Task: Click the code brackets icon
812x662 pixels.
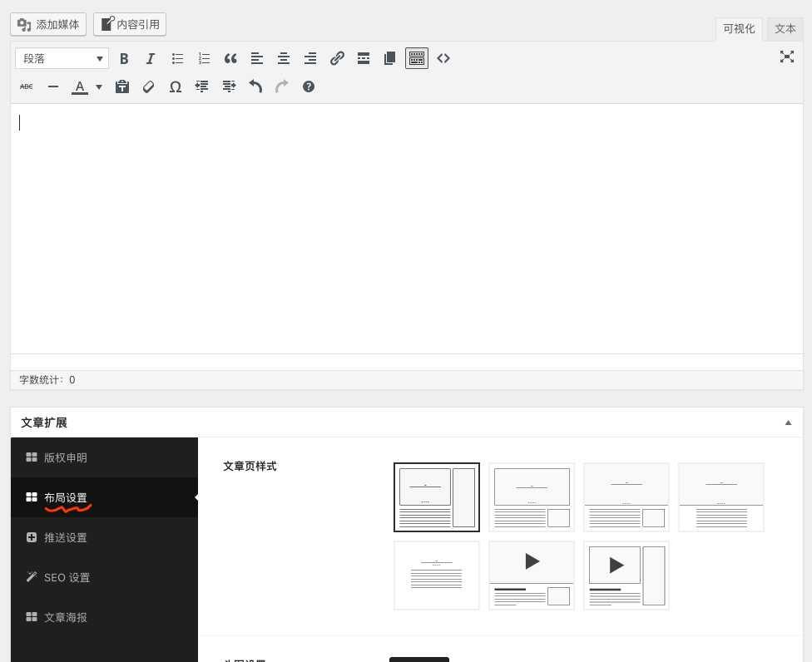Action: pyautogui.click(x=443, y=58)
